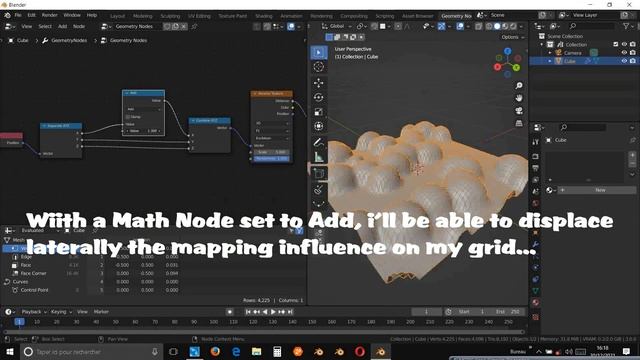Play the timeline animation
This screenshot has height=360, width=640.
[273, 312]
